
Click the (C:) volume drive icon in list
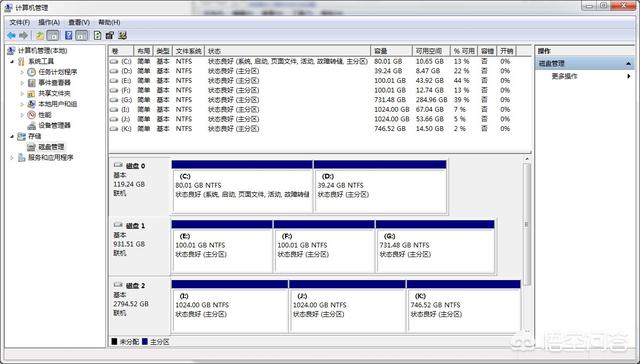114,61
